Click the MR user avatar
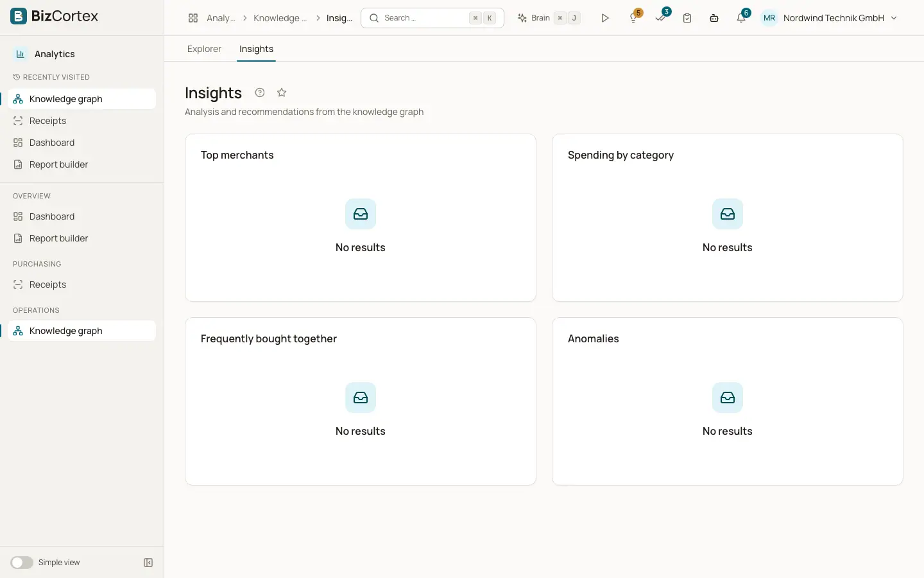This screenshot has height=578, width=924. coord(769,18)
